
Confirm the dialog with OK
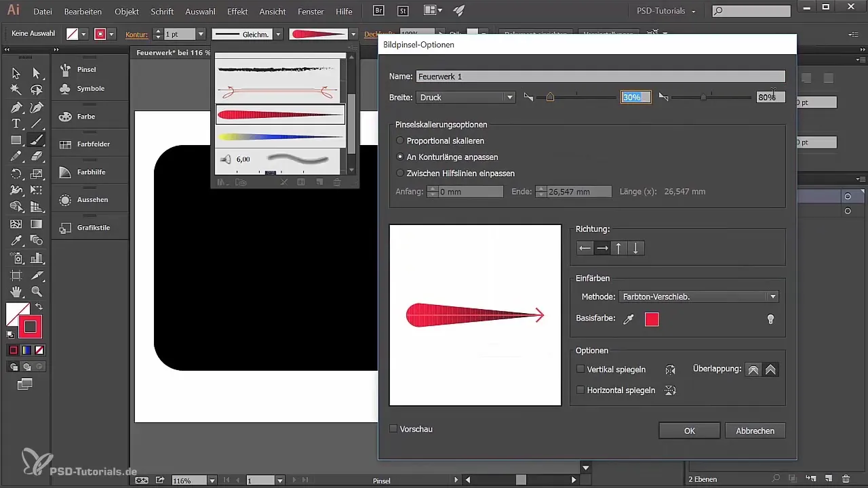click(x=689, y=430)
